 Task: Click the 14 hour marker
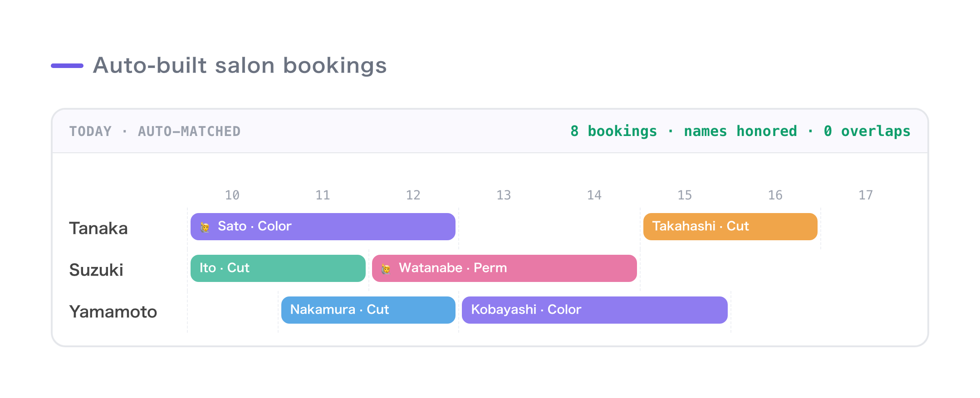pyautogui.click(x=594, y=195)
